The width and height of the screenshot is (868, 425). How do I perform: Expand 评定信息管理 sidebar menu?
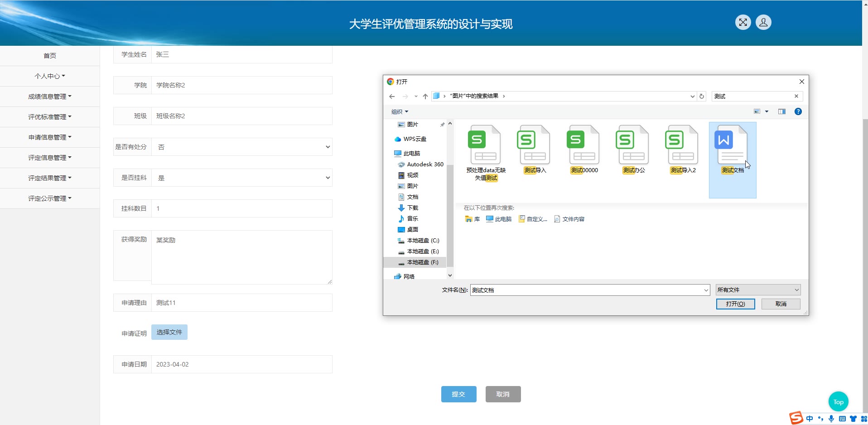[50, 158]
